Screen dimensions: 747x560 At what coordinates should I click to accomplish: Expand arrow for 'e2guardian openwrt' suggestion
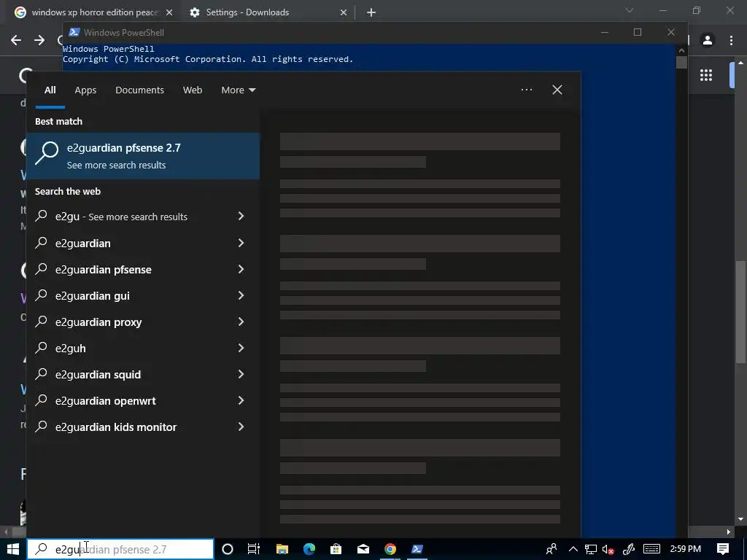[x=241, y=400]
